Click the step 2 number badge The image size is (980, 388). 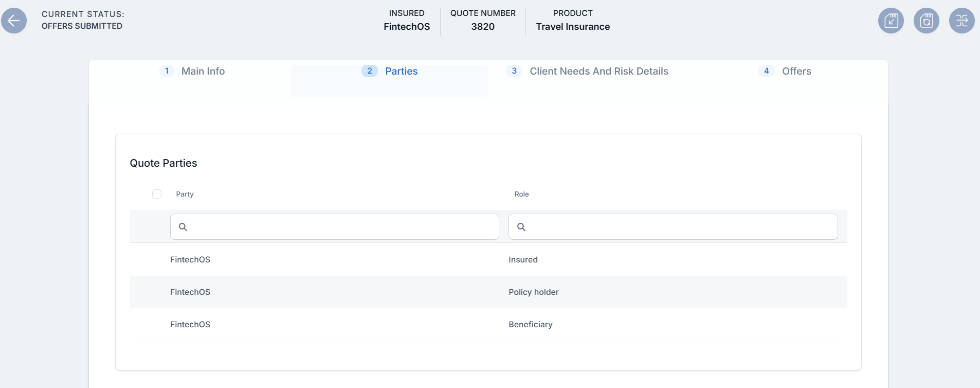tap(369, 71)
